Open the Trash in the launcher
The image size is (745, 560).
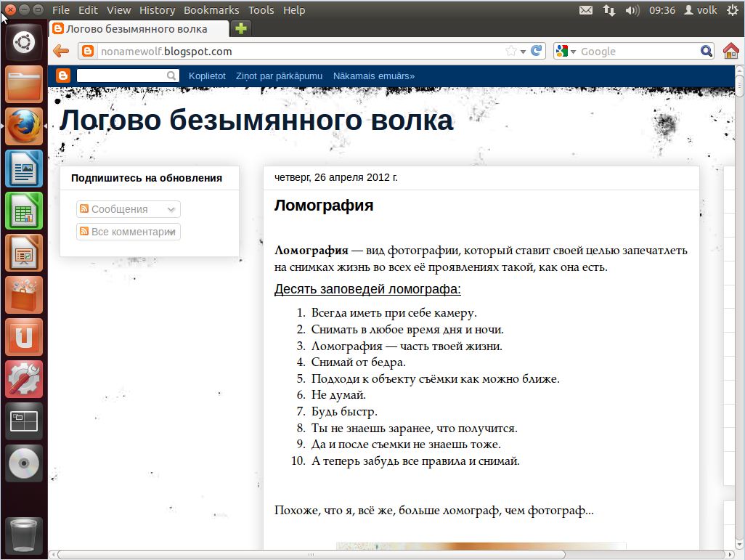tap(24, 536)
